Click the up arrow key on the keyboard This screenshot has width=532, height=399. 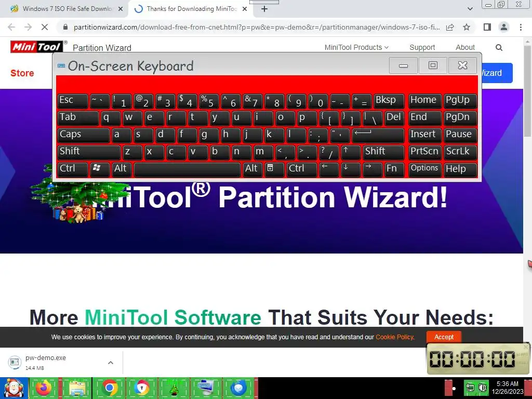coord(351,152)
